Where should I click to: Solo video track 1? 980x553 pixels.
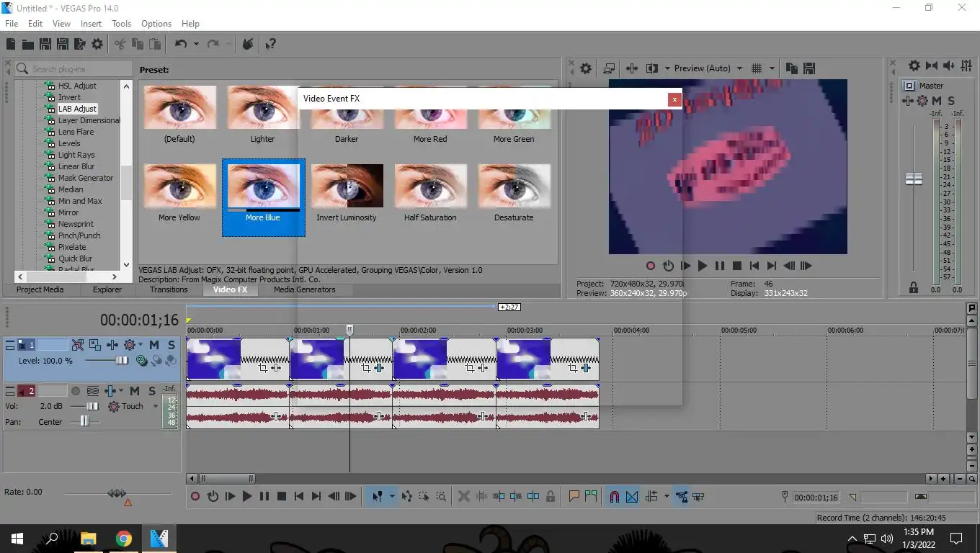pyautogui.click(x=171, y=346)
